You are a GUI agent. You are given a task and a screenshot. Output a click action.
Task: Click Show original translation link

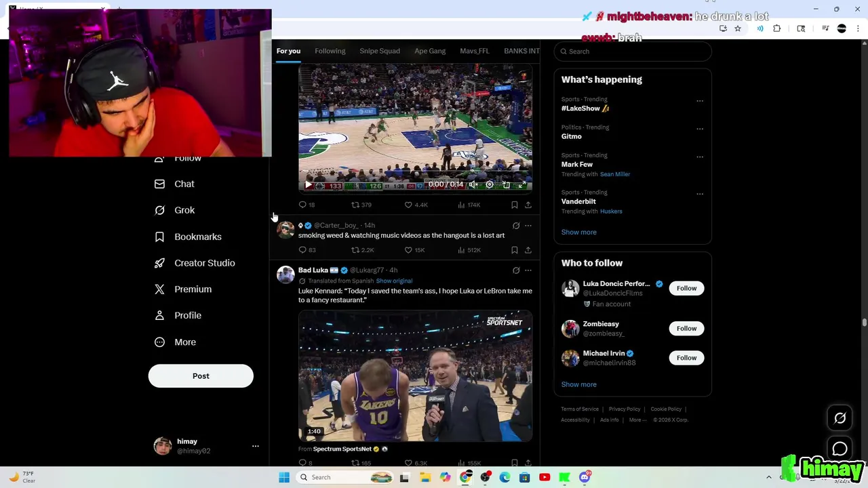point(394,281)
